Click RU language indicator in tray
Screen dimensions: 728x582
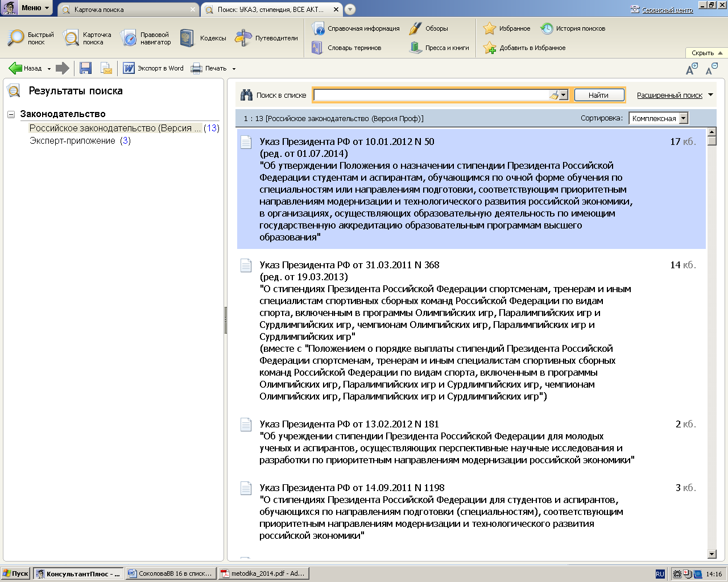coord(660,574)
